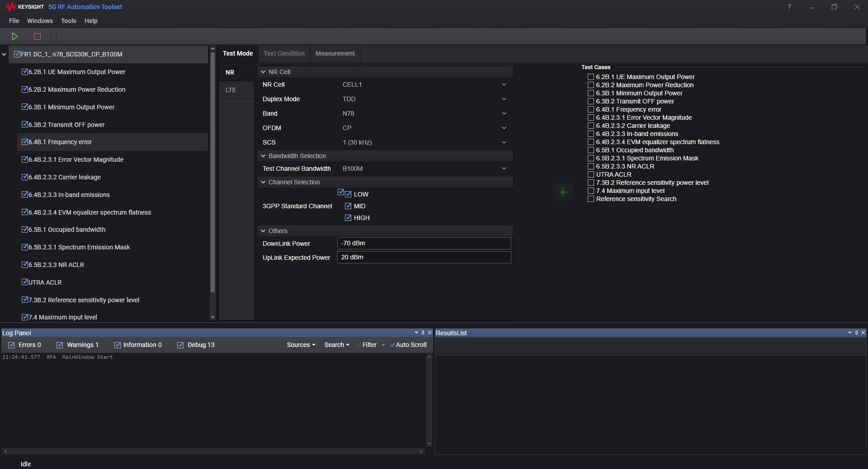This screenshot has width=868, height=469.
Task: Switch to the Test Condition tab
Action: click(284, 53)
